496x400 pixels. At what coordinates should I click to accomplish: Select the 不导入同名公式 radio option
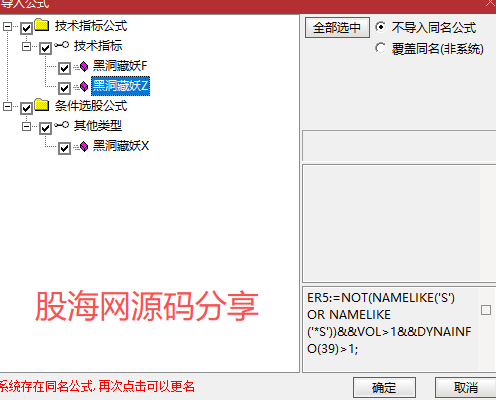click(380, 27)
